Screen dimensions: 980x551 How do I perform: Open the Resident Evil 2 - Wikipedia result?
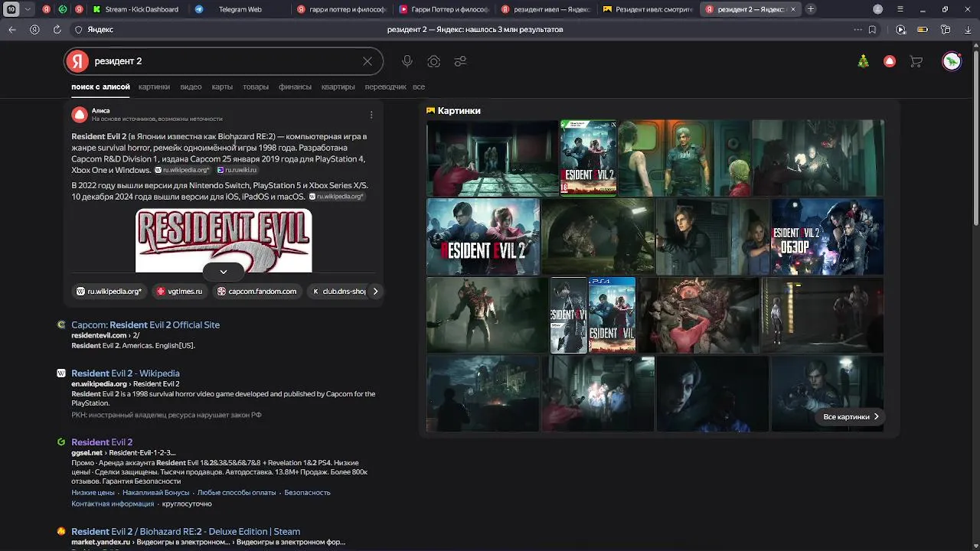[126, 373]
